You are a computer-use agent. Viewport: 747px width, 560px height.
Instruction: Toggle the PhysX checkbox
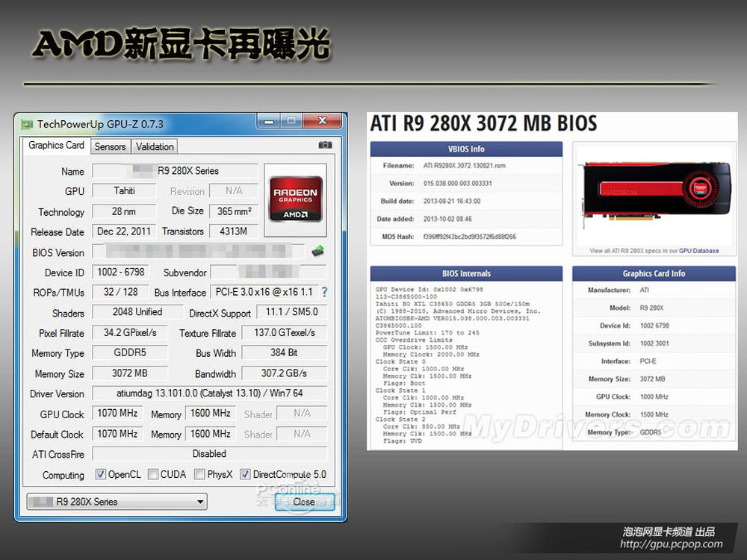[199, 474]
